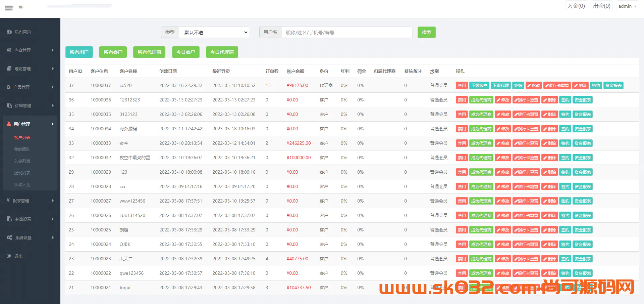Focus the 用户名 search input field

coord(347,32)
